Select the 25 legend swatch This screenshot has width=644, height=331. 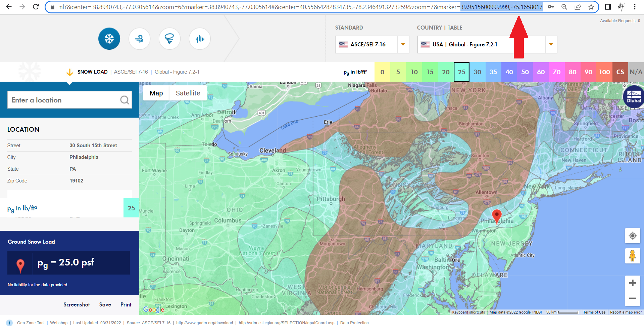pos(461,72)
